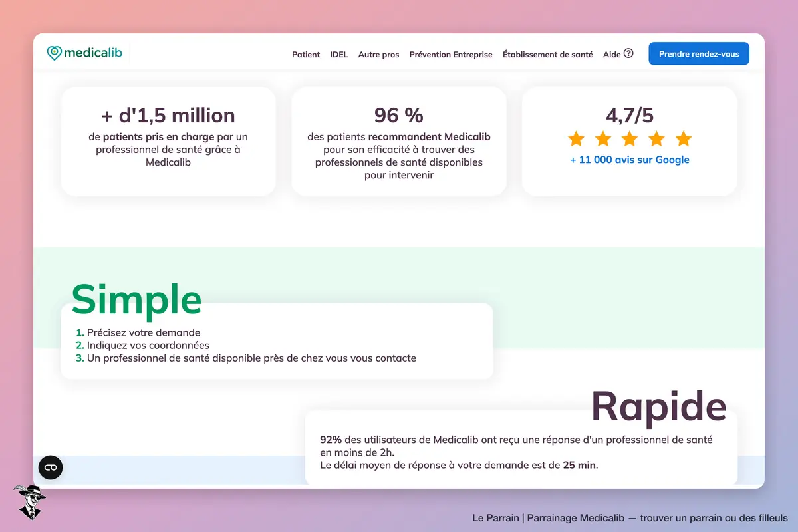The height and width of the screenshot is (532, 798).
Task: Click the 'Simple' heading
Action: (x=136, y=300)
